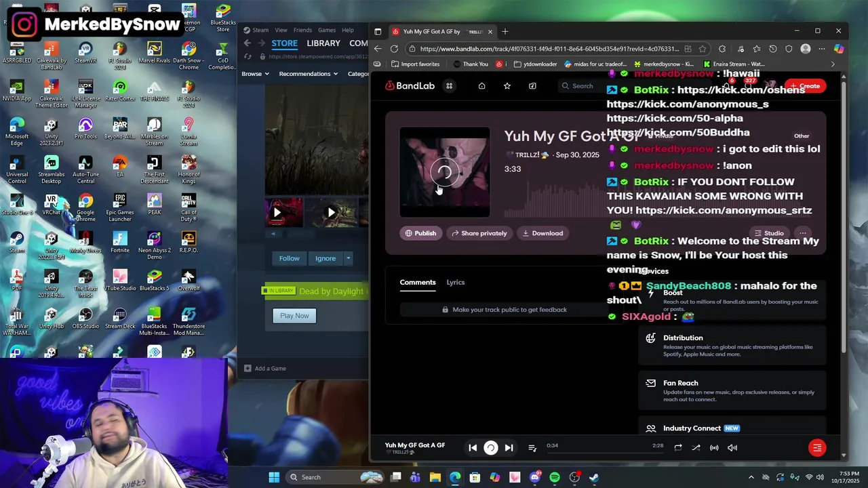Open OBS Studio desktop icon
868x488 pixels.
pos(85,319)
